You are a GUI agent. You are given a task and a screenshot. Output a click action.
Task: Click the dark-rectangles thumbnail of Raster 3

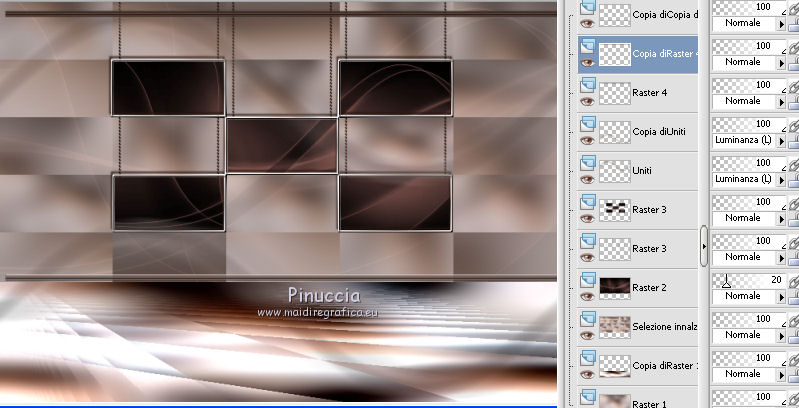click(615, 209)
